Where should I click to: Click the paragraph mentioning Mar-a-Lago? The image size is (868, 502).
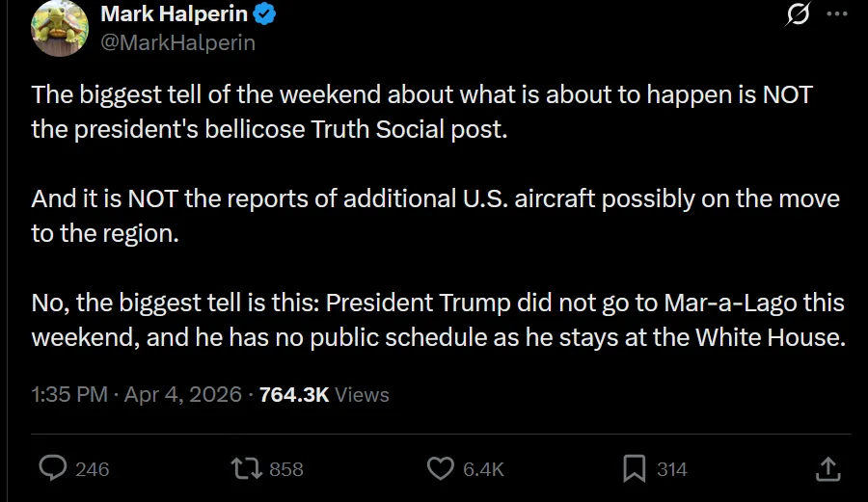(x=438, y=320)
